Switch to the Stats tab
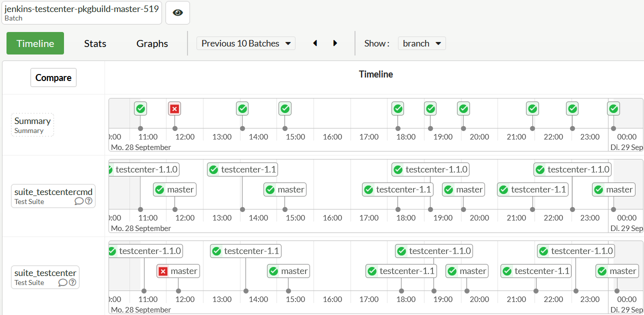Image resolution: width=644 pixels, height=315 pixels. click(x=95, y=43)
